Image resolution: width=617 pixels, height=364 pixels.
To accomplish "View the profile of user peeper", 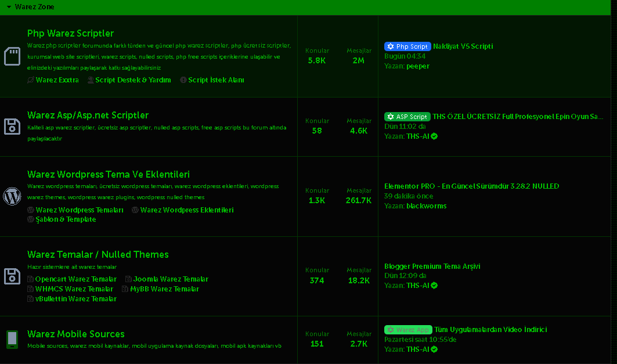I will [x=418, y=66].
